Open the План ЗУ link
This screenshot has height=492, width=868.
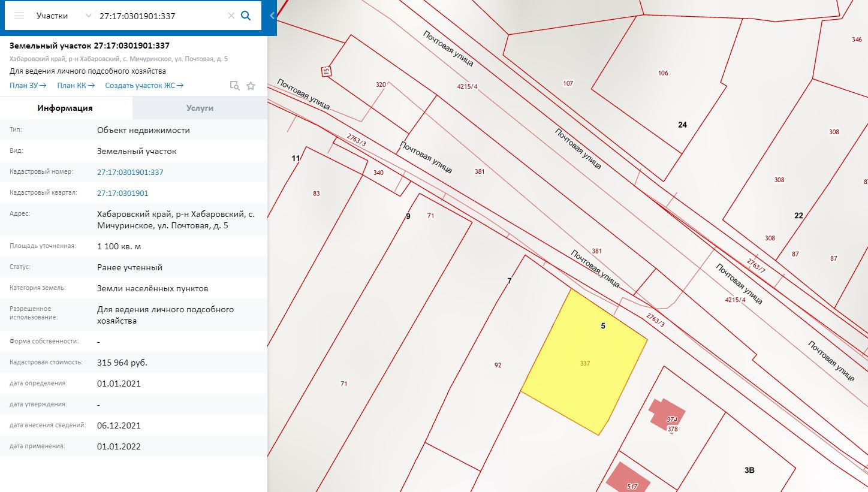pos(28,85)
